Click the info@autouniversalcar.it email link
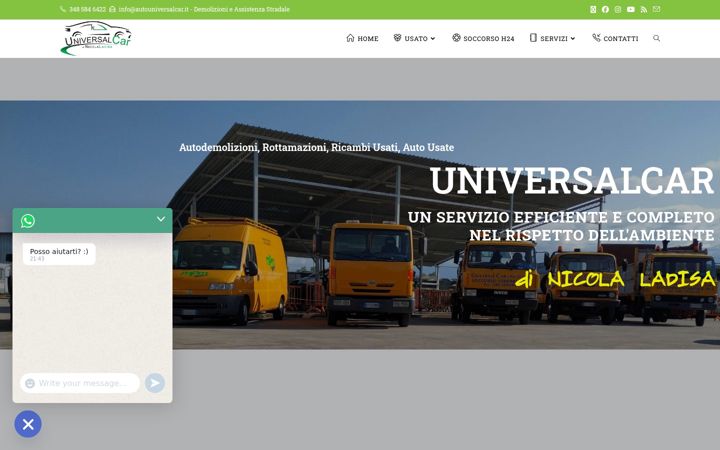The width and height of the screenshot is (720, 450). pyautogui.click(x=153, y=9)
